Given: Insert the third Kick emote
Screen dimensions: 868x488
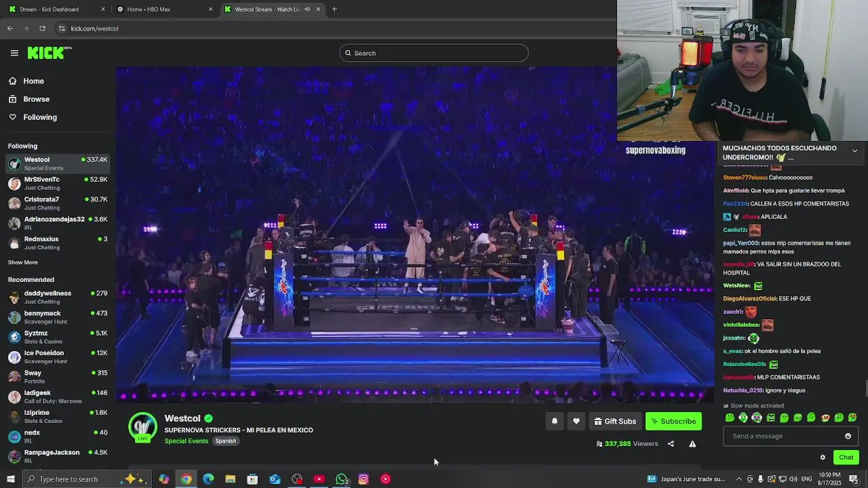Looking at the screenshot, I should (x=757, y=418).
